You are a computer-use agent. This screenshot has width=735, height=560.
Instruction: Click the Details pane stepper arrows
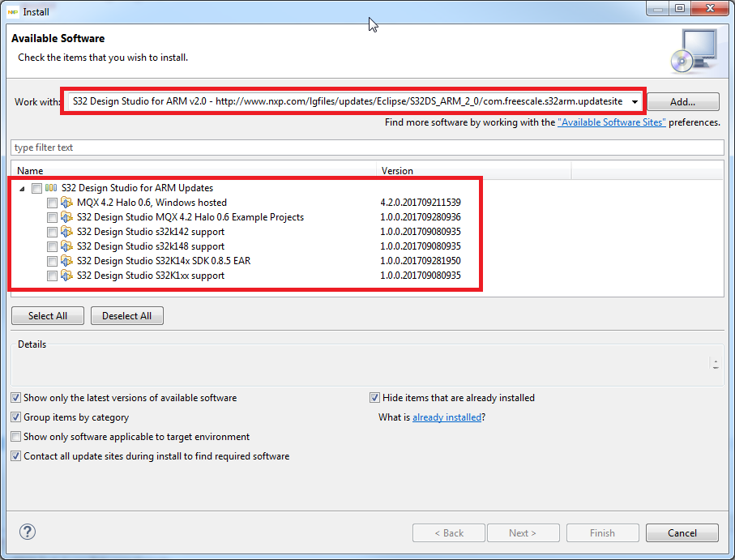[716, 364]
